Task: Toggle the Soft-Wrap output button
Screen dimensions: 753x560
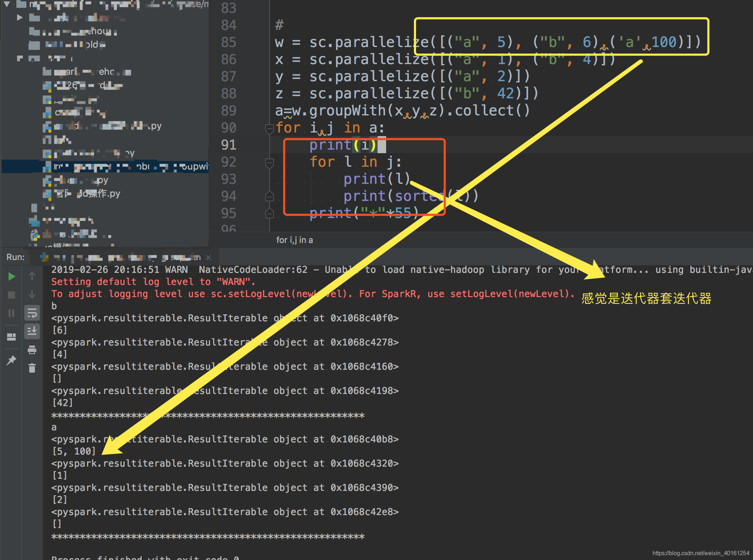Action: click(32, 313)
